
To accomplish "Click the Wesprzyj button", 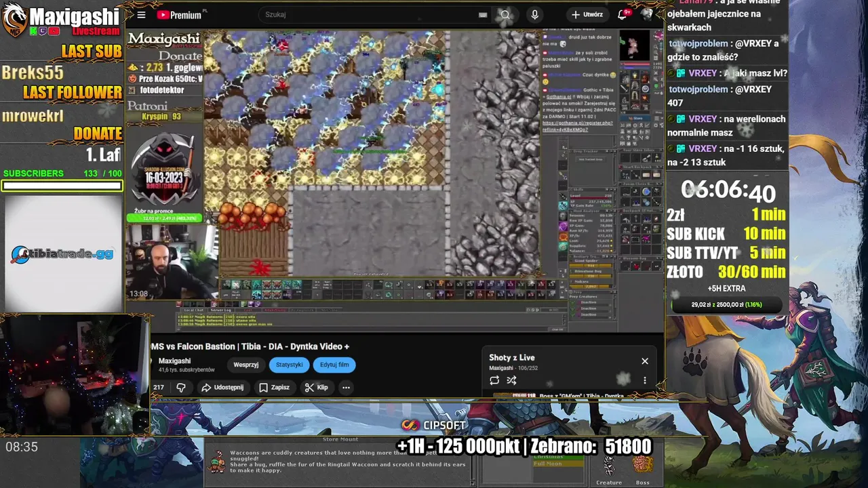I will click(x=245, y=365).
